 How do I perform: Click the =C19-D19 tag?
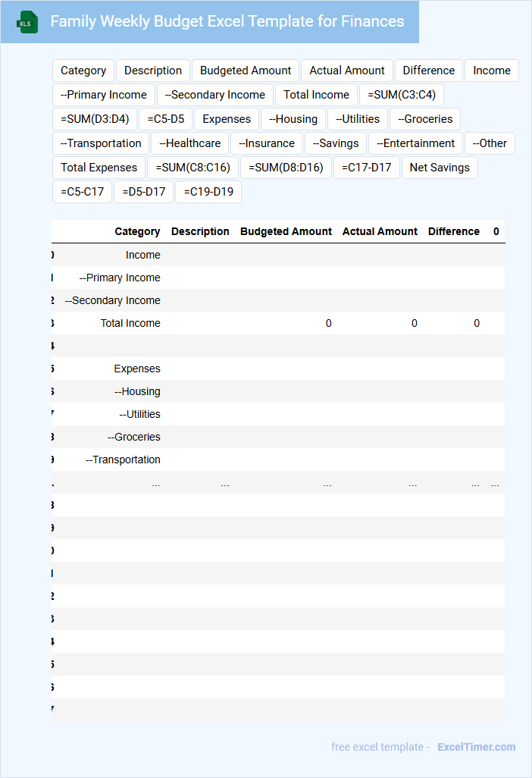(208, 192)
